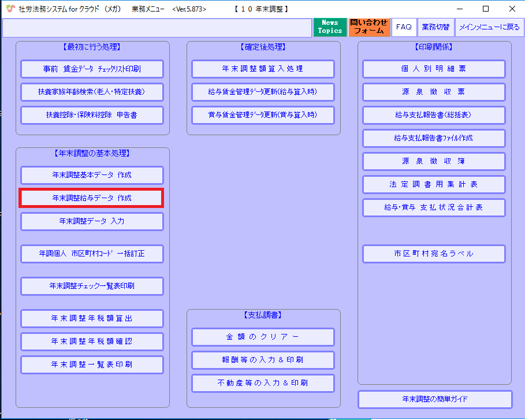
Task: Print 市区町村宛名ラベル
Action: coord(434,254)
